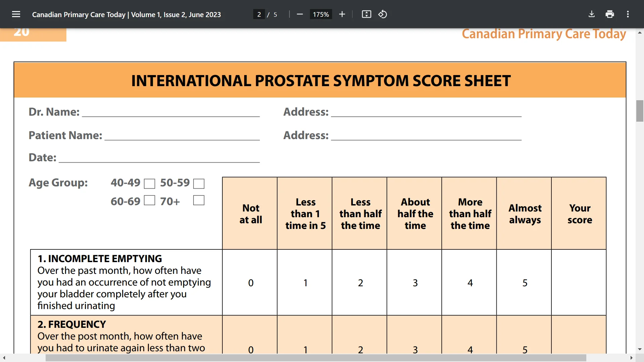
Task: Click the zoom out minus button
Action: (x=300, y=14)
